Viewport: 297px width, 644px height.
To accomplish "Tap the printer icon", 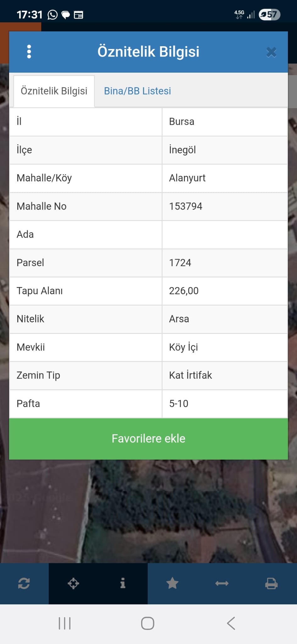I will (x=271, y=584).
